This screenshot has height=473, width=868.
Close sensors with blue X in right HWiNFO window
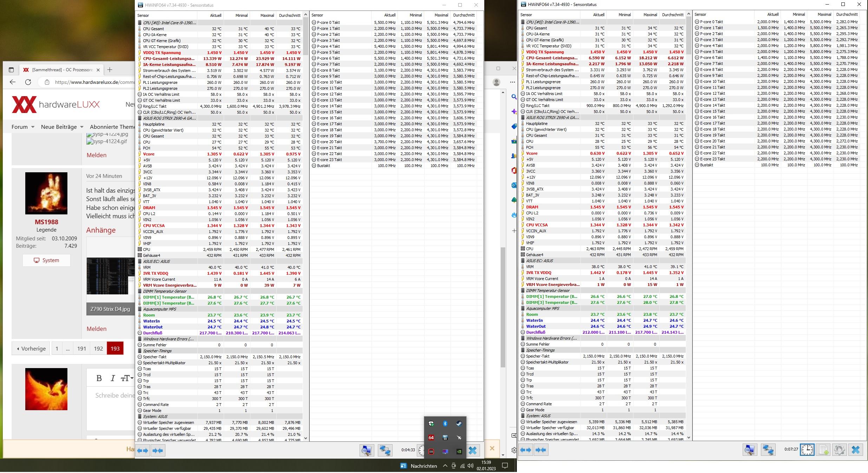pos(856,449)
